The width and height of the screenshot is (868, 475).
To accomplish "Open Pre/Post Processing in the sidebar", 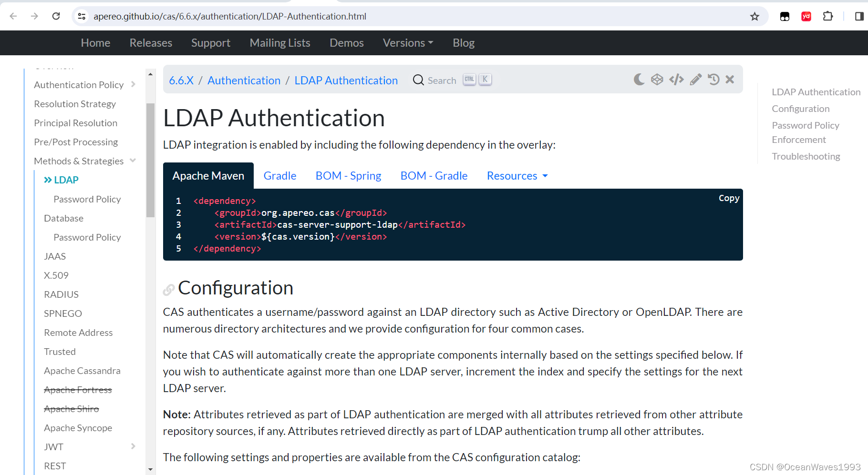I will click(76, 142).
